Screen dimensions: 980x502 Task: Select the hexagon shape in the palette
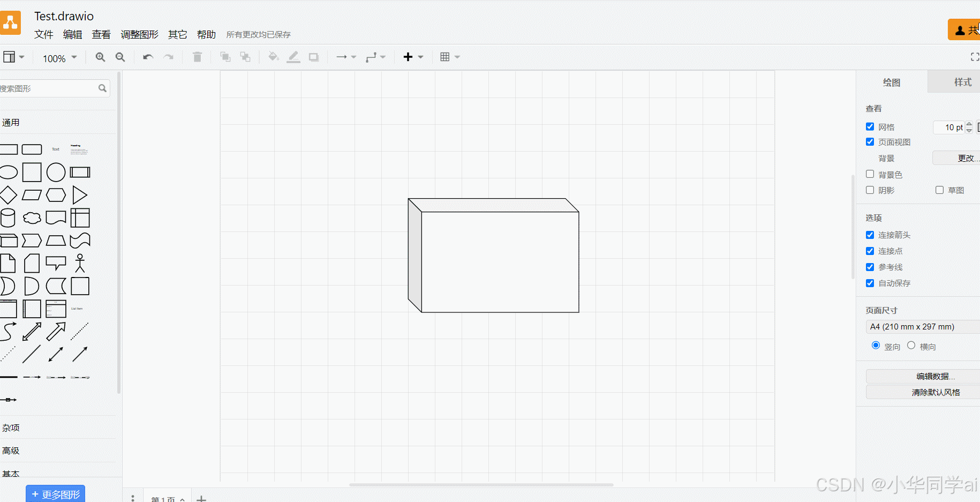pyautogui.click(x=56, y=195)
